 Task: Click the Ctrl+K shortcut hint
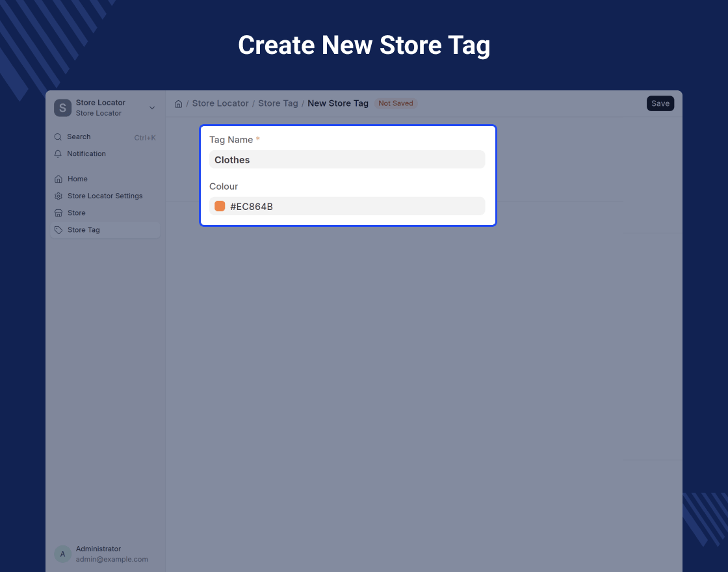pos(145,138)
